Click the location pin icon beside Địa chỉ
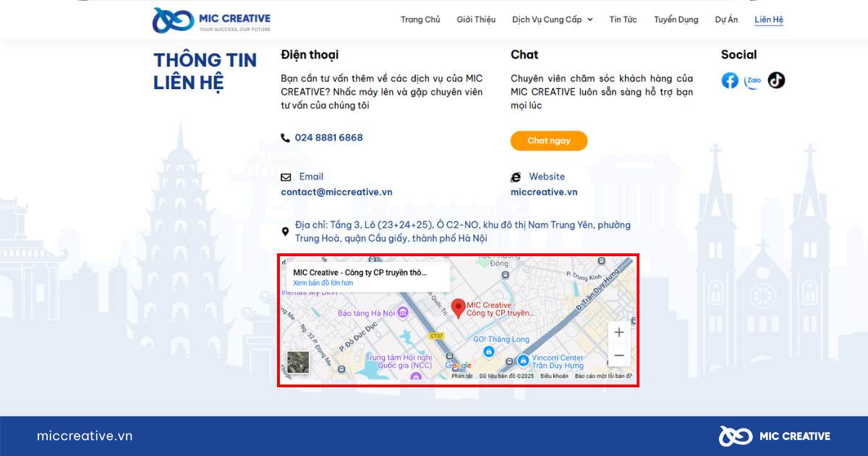Viewport: 868px width, 456px height. click(285, 232)
